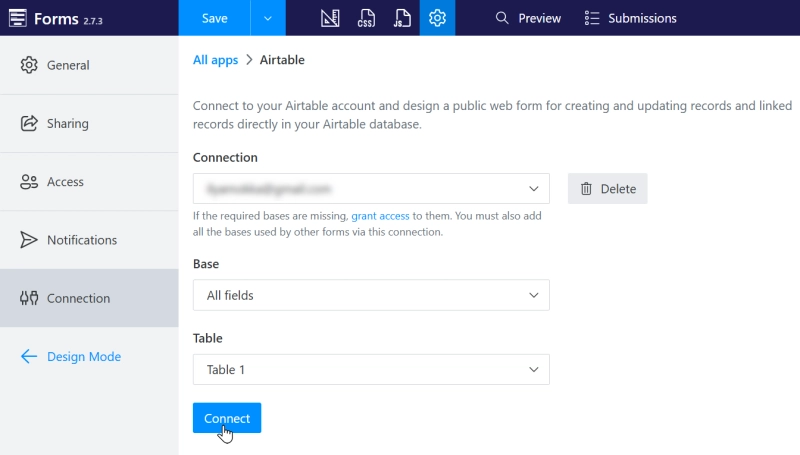Click the Access users icon
The width and height of the screenshot is (800, 455).
click(29, 182)
